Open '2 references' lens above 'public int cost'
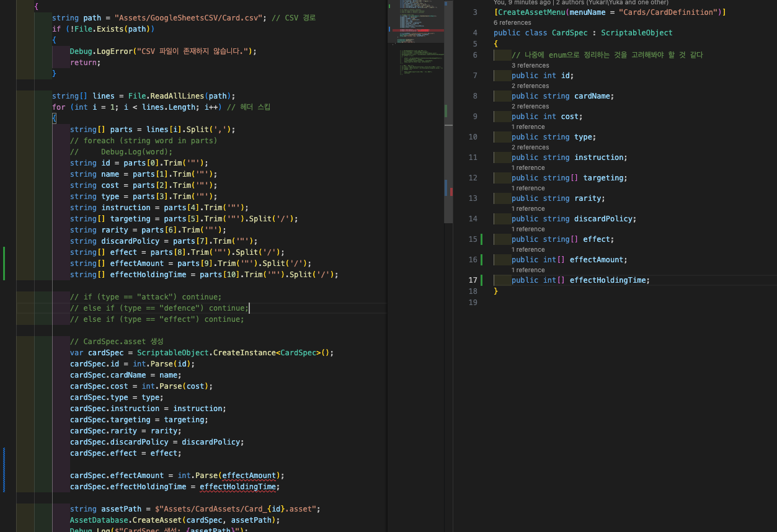The width and height of the screenshot is (777, 532). point(530,106)
